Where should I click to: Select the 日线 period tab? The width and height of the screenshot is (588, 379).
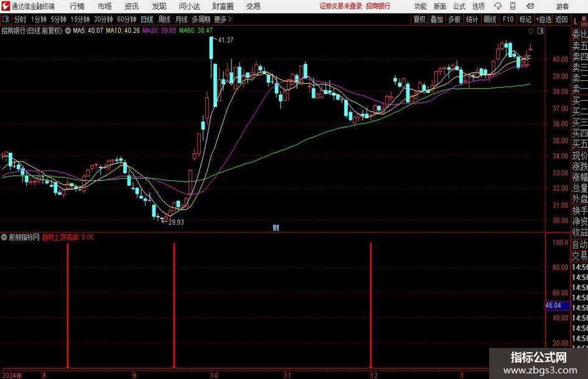[147, 19]
